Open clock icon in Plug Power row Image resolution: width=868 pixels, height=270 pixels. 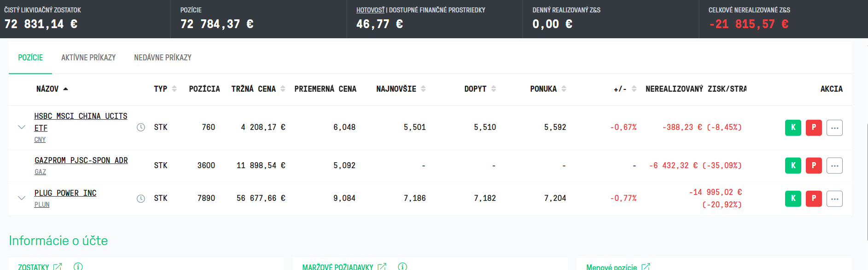(141, 199)
